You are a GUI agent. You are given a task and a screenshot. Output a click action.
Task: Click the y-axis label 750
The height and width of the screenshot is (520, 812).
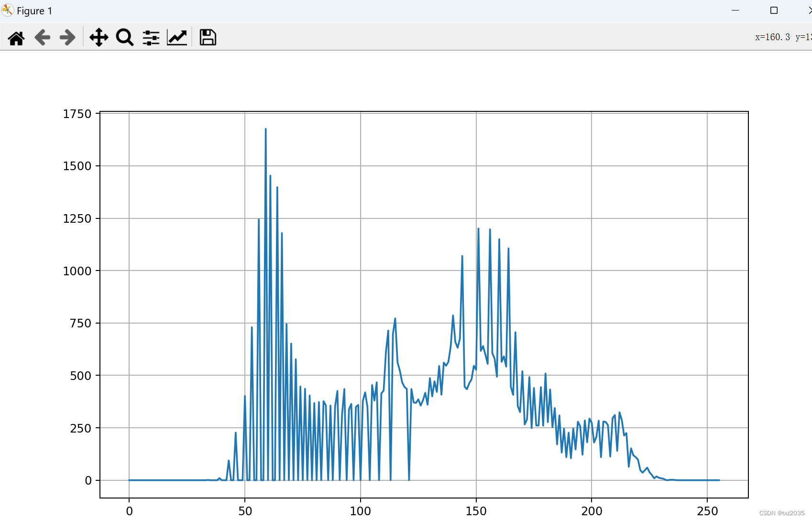[80, 323]
